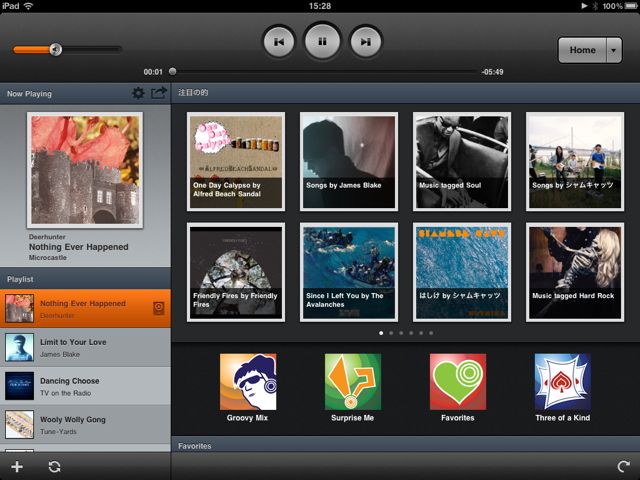Open はしけ by シャムキャッツ tile
This screenshot has height=480, width=640.
click(462, 272)
